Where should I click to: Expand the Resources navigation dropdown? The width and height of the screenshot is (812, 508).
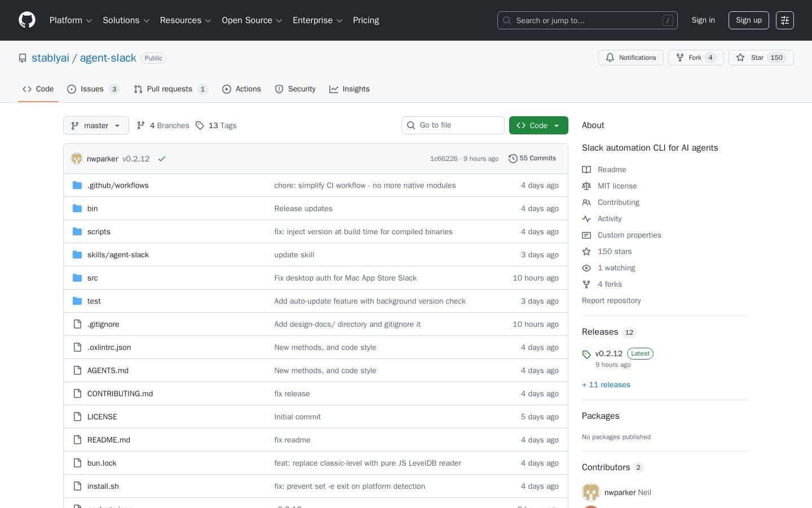click(x=186, y=20)
